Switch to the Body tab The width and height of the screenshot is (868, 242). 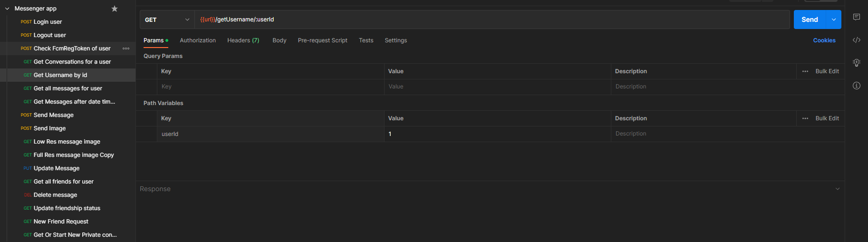point(280,40)
